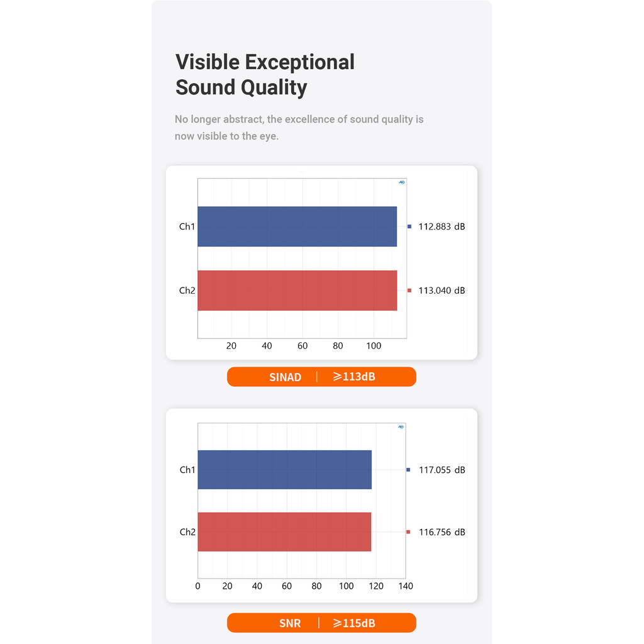Select the orange SNR ≥115dB badge
The width and height of the screenshot is (644, 644).
pos(321,623)
